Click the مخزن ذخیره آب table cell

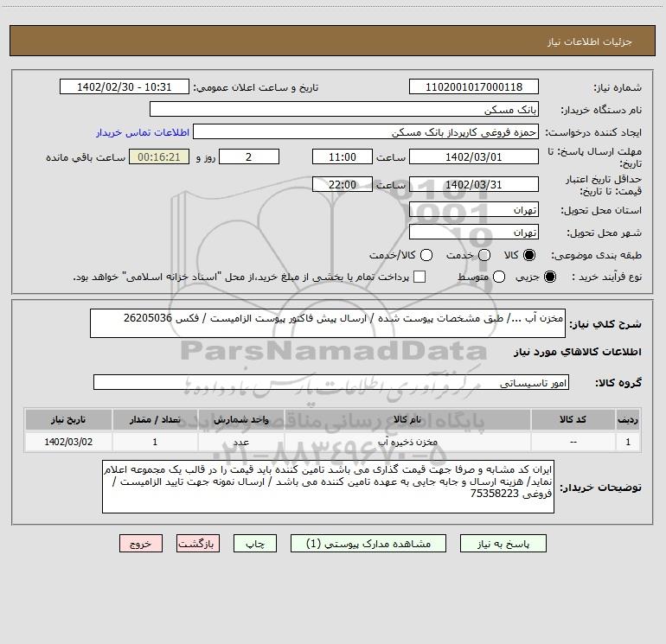click(407, 442)
